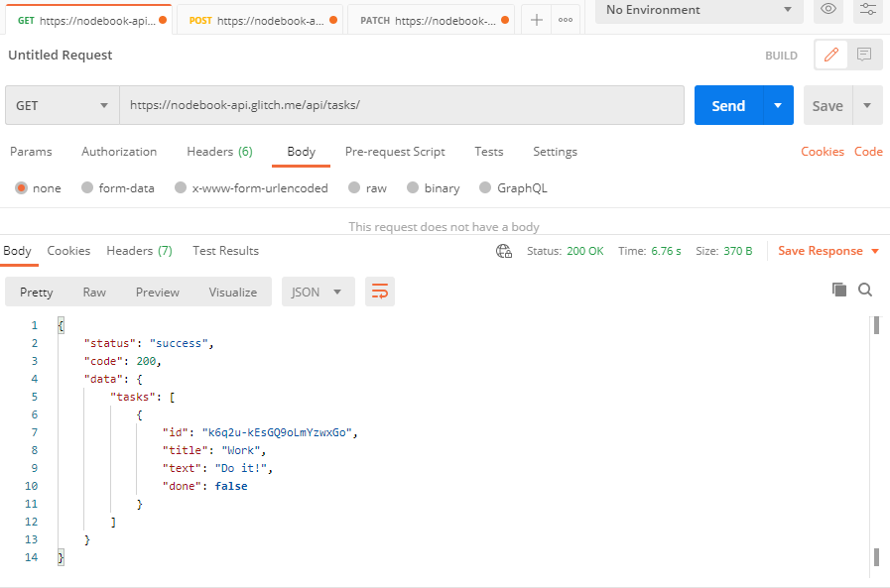The width and height of the screenshot is (890, 588).
Task: Copy response with the copy icon
Action: [x=839, y=290]
